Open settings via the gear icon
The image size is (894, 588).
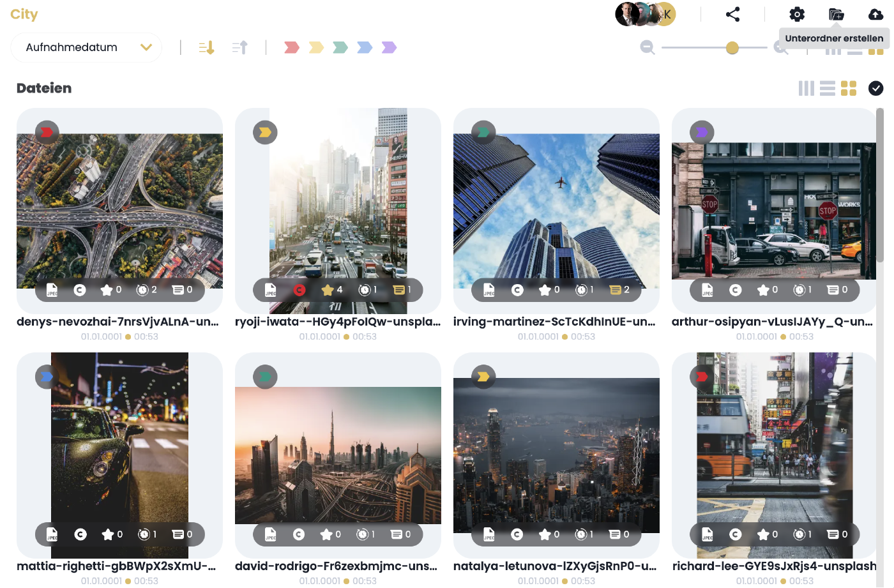(797, 14)
